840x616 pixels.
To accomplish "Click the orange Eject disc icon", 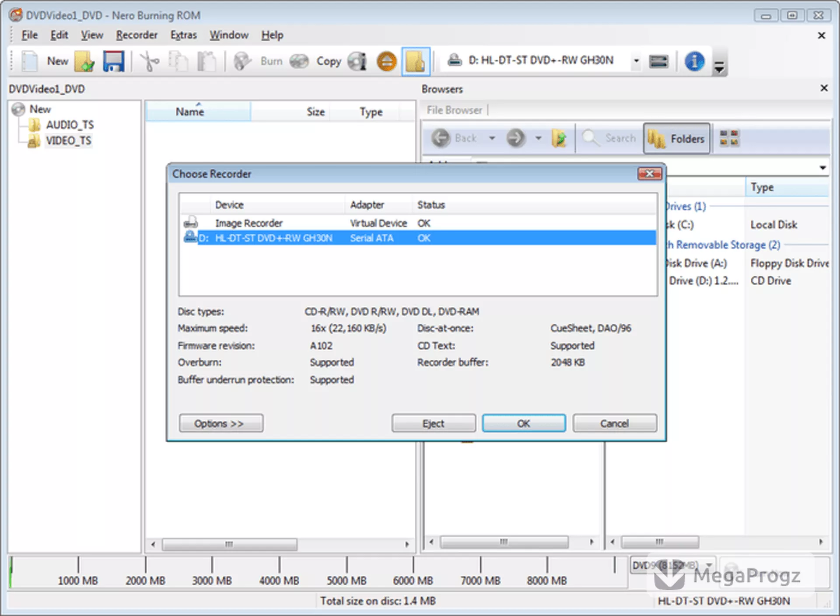I will (x=386, y=61).
